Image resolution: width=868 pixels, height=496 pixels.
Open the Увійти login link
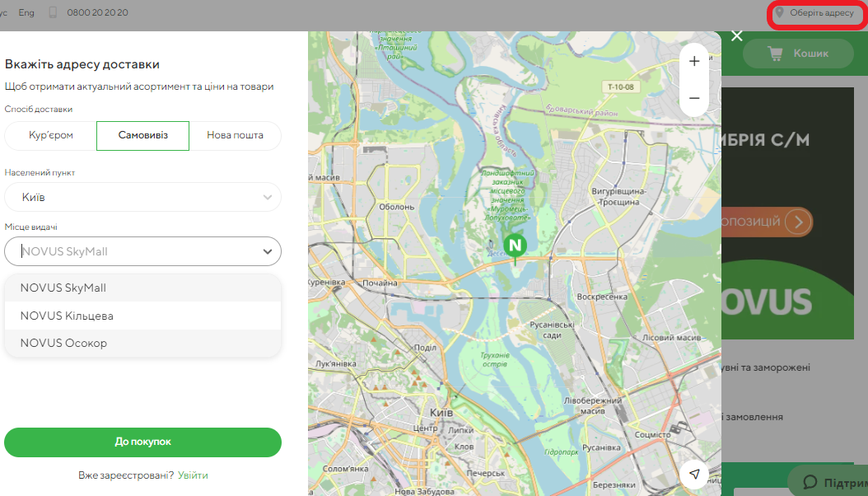click(x=193, y=475)
